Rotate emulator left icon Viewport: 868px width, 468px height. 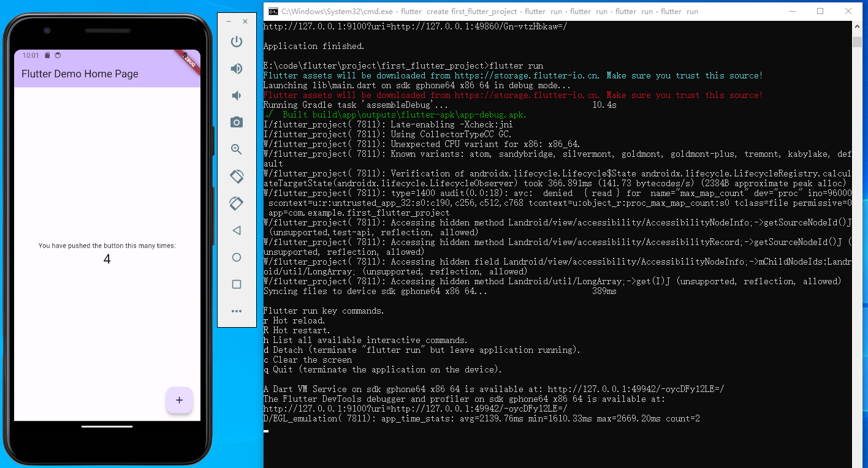coord(237,176)
